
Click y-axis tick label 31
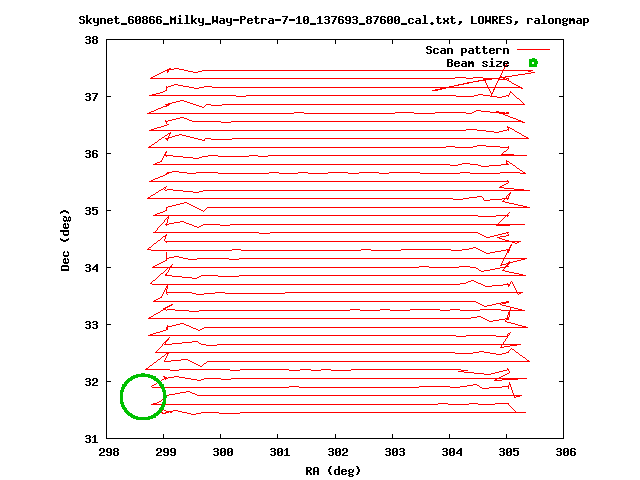91,439
